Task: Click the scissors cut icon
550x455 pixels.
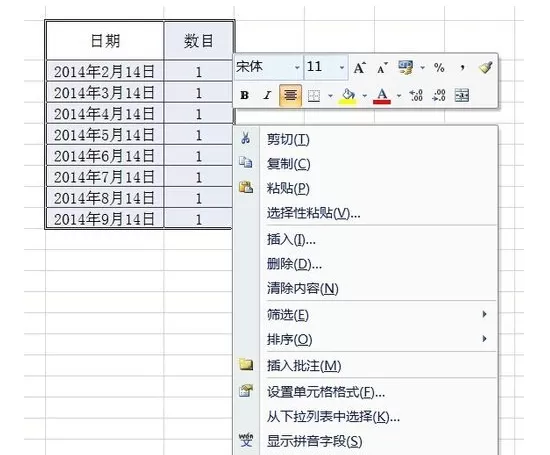Action: pos(246,138)
